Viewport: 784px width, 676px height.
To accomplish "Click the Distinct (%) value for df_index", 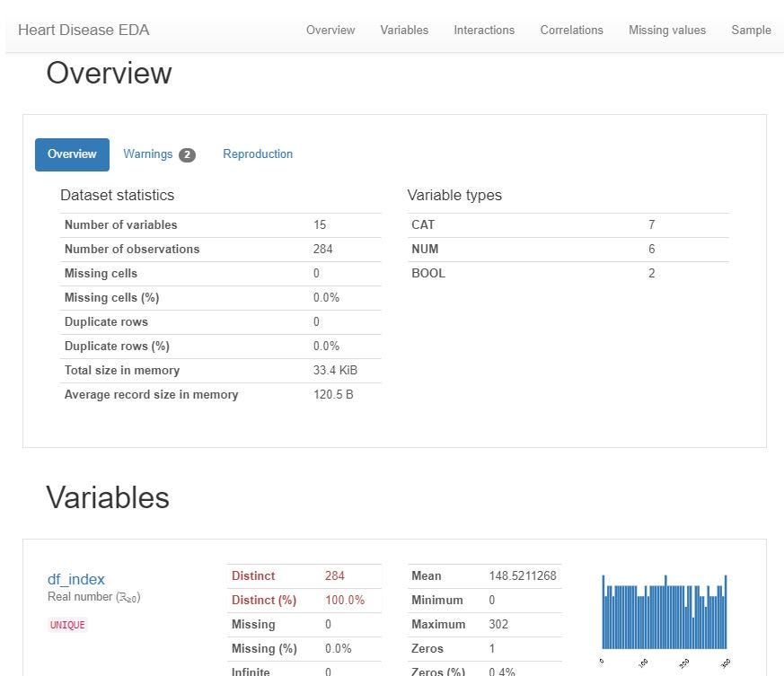I will [345, 600].
